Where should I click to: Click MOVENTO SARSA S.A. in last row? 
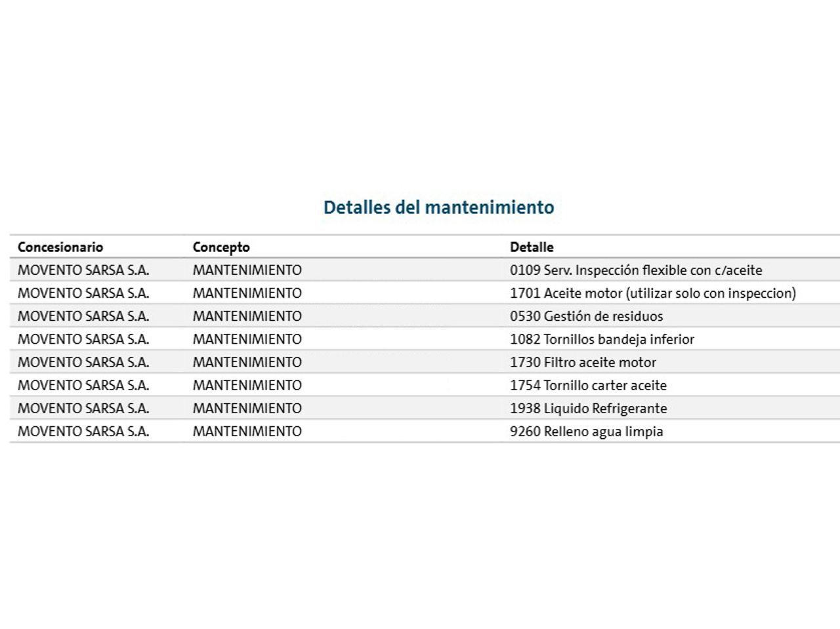(x=83, y=431)
